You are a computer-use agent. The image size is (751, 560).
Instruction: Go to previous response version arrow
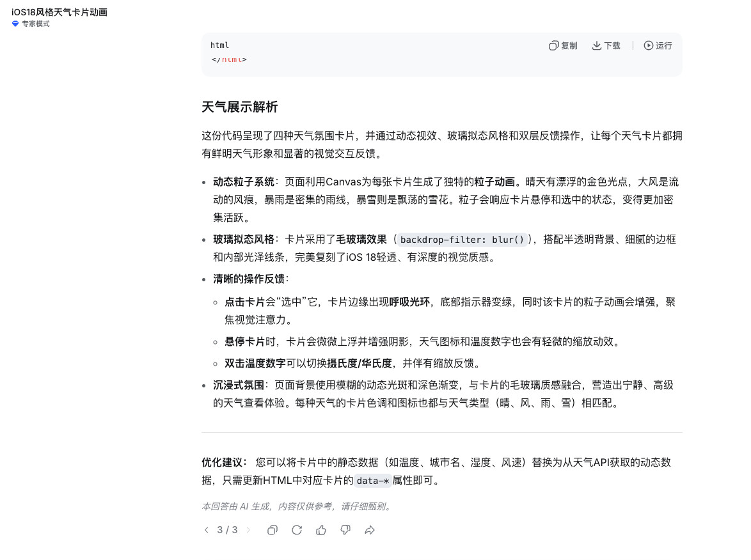click(207, 530)
